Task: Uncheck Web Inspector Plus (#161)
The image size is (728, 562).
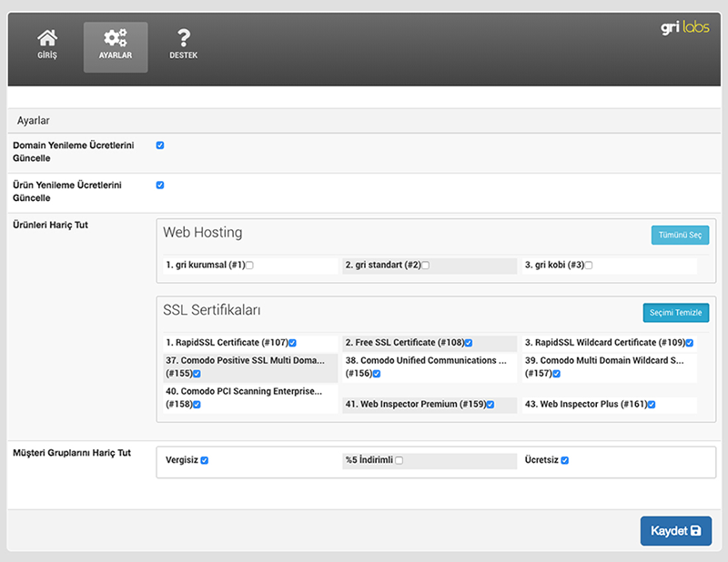Action: [x=652, y=405]
